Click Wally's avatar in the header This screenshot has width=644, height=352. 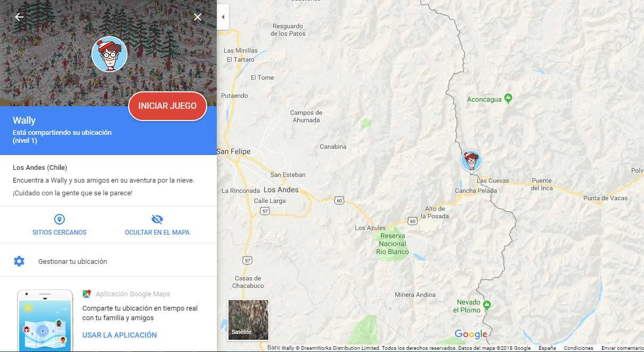109,54
